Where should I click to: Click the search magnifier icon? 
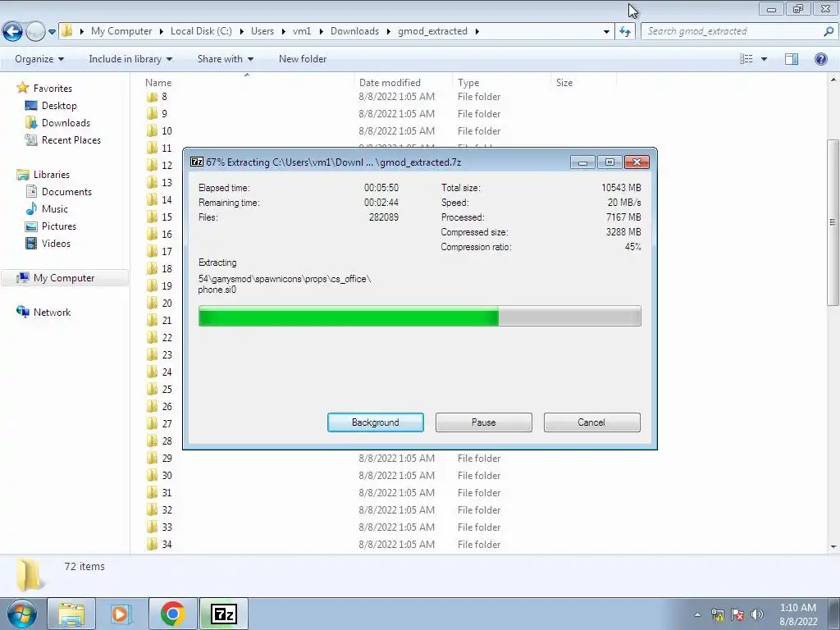[x=829, y=31]
